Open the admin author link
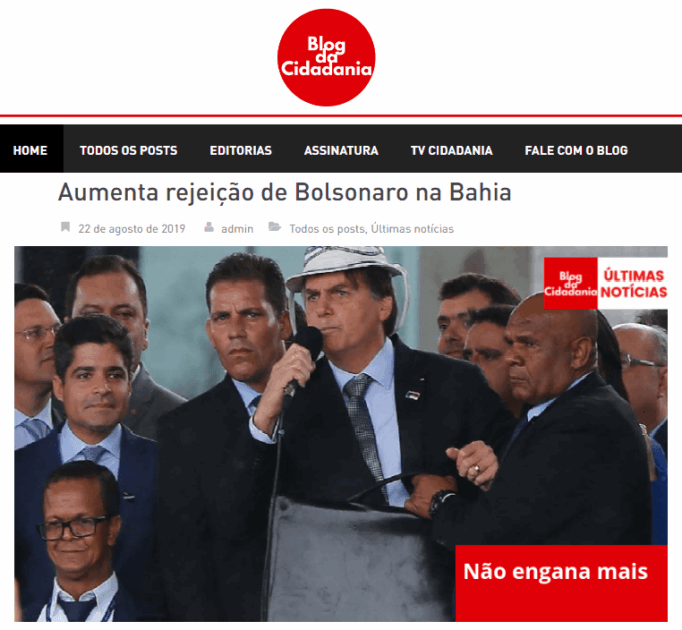Viewport: 682px width, 630px height. [237, 229]
